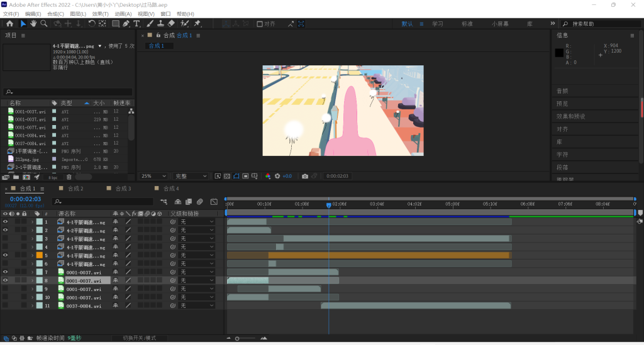Select the Horizontal Type tool
The height and width of the screenshot is (345, 644).
click(x=136, y=24)
